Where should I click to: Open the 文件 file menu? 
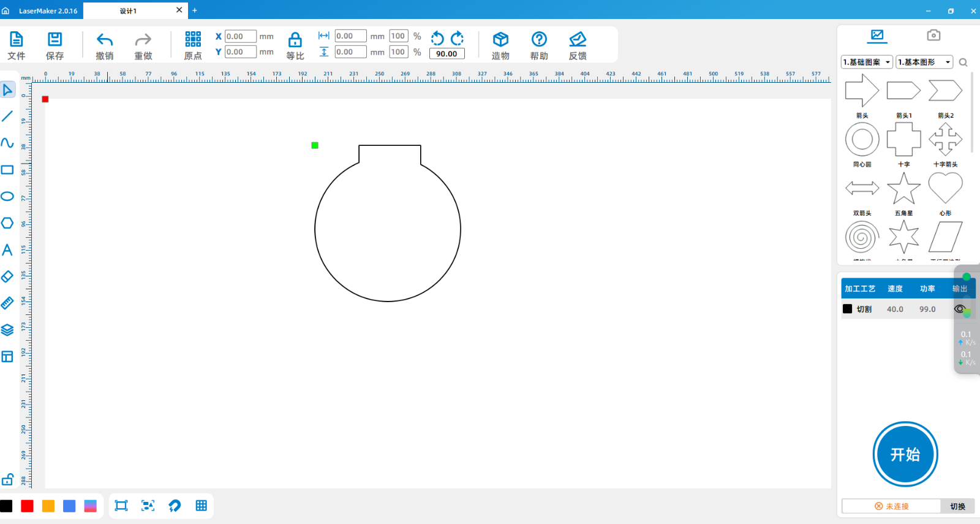(x=17, y=46)
